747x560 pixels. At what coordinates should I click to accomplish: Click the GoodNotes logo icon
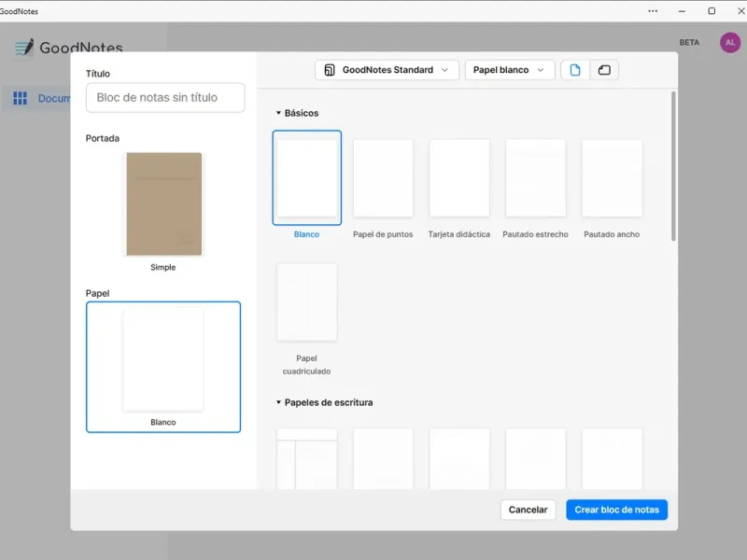[x=24, y=48]
